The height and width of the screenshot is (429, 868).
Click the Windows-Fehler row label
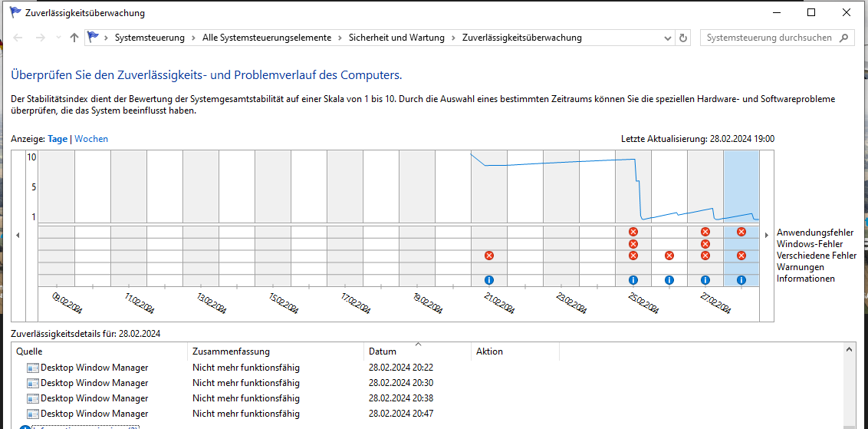[810, 244]
